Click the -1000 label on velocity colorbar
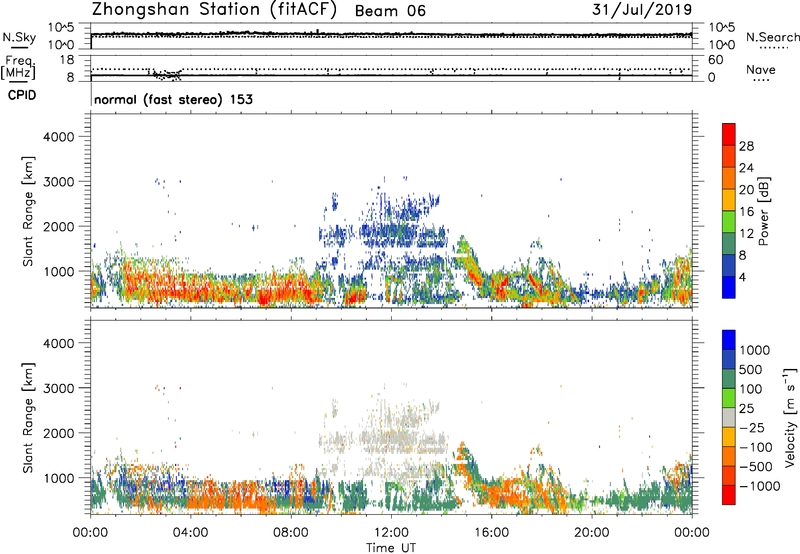 [x=759, y=486]
